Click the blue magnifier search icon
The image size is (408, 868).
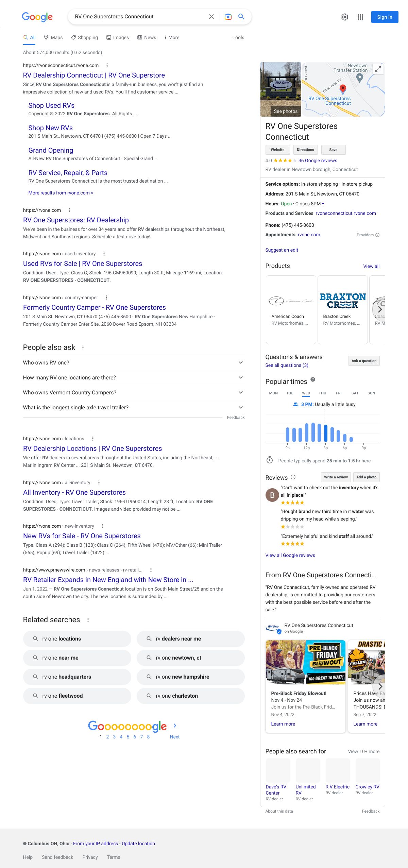pyautogui.click(x=241, y=17)
